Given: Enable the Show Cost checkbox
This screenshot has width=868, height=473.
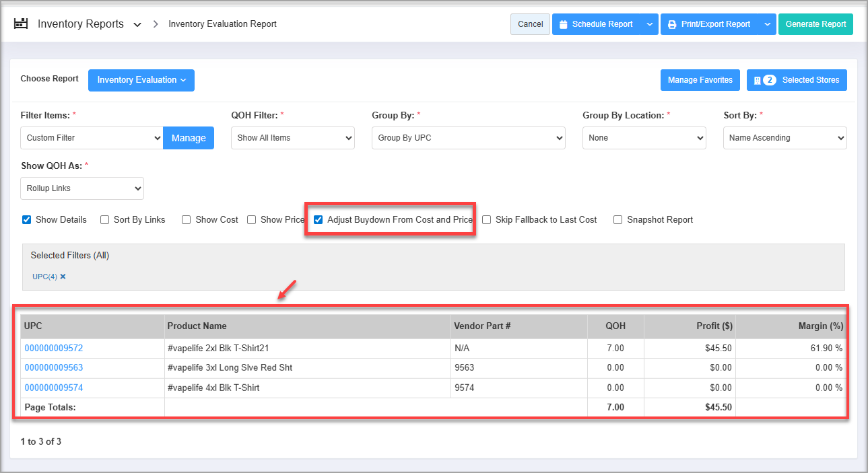Looking at the screenshot, I should 187,219.
